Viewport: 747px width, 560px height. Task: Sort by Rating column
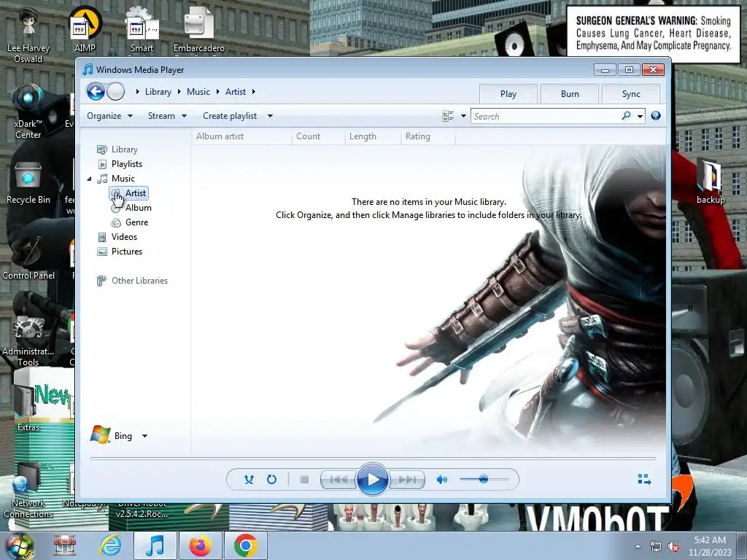tap(427, 136)
